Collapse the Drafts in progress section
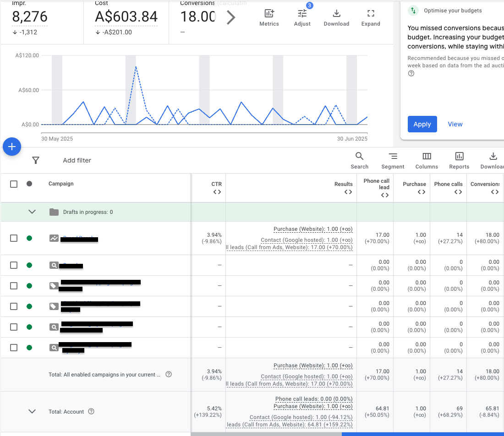 click(32, 212)
